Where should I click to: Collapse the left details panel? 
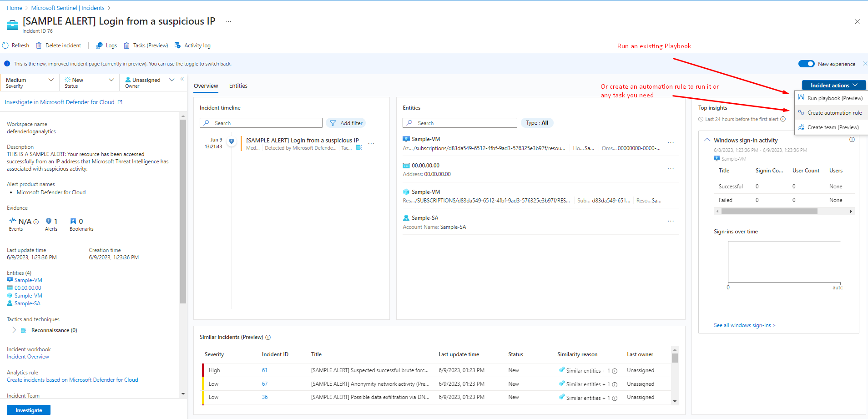coord(182,79)
